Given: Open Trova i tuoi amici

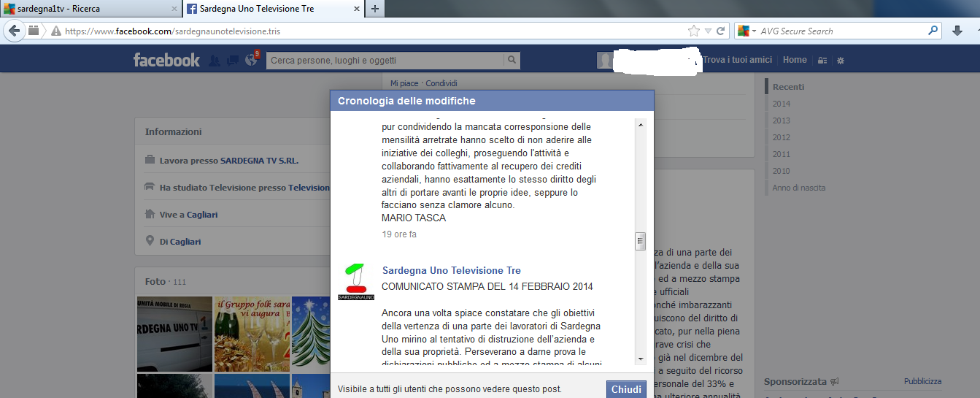Looking at the screenshot, I should tap(737, 60).
